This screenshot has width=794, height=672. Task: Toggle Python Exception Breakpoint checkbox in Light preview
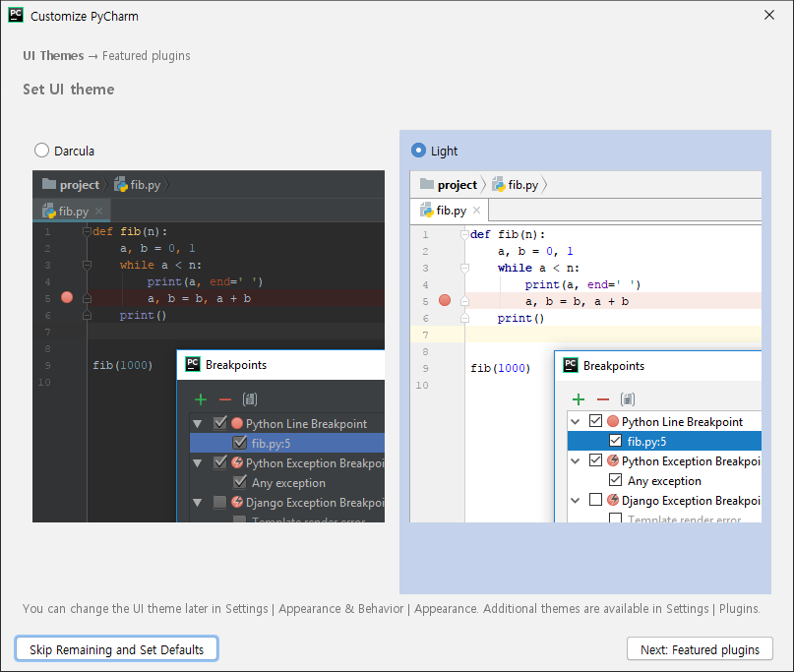coord(596,460)
